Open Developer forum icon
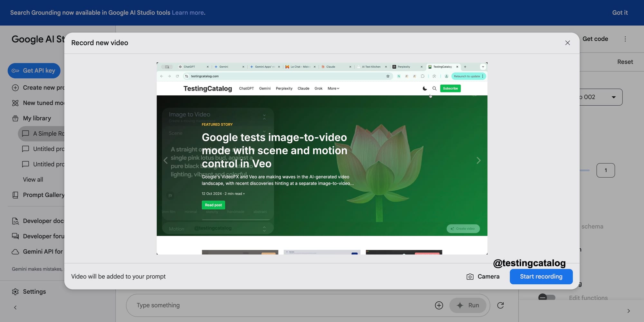 pyautogui.click(x=15, y=236)
